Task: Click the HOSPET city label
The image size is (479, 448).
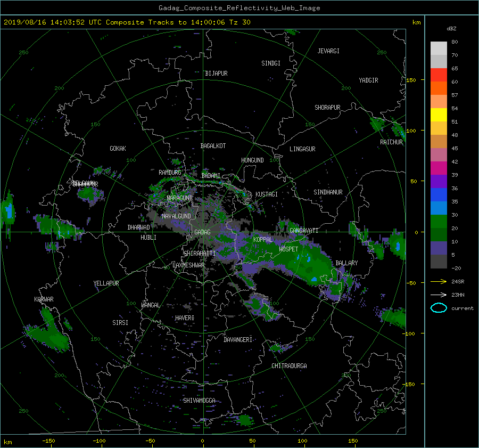Action: (288, 249)
